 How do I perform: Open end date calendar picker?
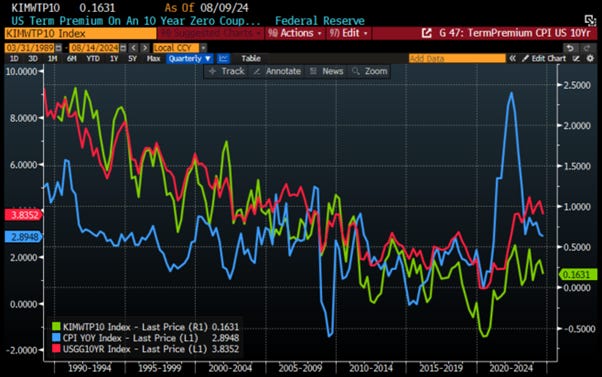click(123, 48)
